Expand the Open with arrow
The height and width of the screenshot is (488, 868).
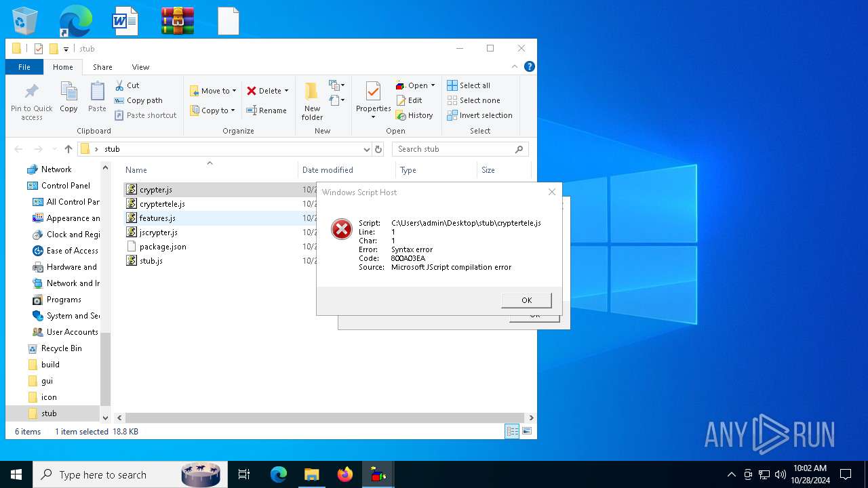point(433,85)
